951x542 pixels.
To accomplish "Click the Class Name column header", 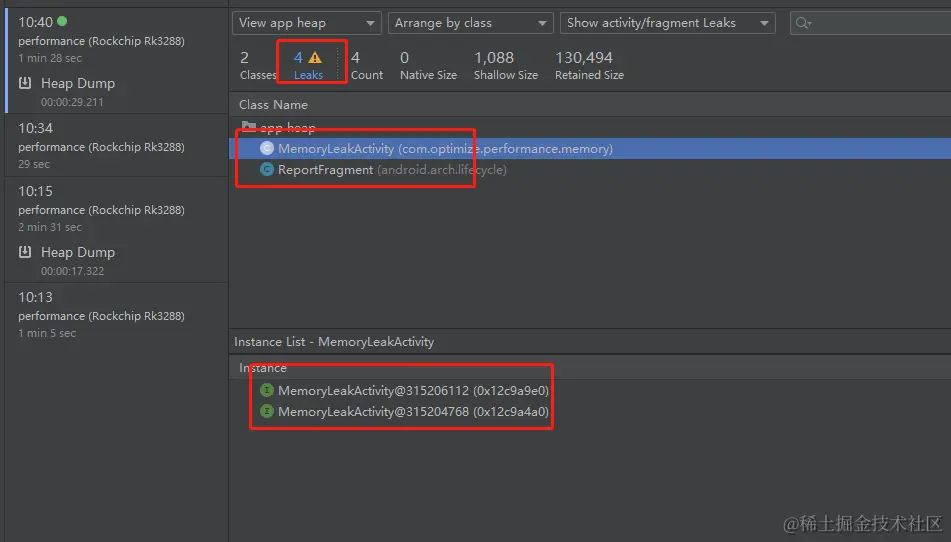I will click(x=273, y=105).
